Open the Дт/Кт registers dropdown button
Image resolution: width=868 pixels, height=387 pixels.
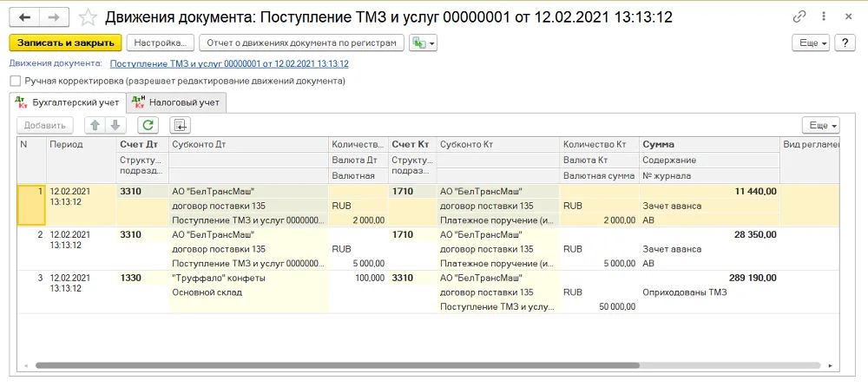tap(423, 43)
